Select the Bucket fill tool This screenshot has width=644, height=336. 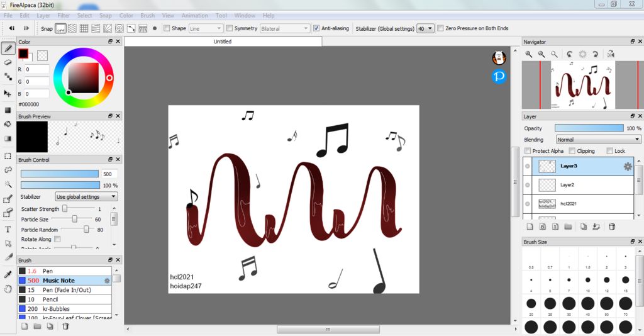[x=8, y=124]
